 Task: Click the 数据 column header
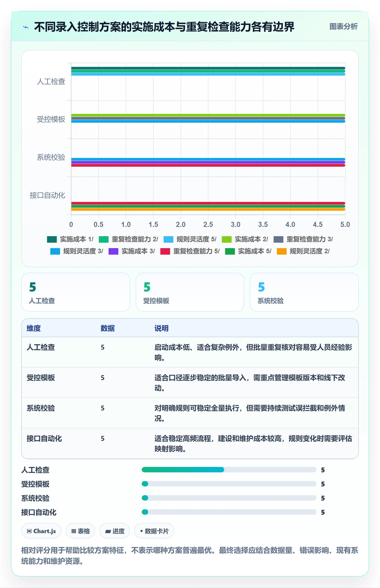108,328
